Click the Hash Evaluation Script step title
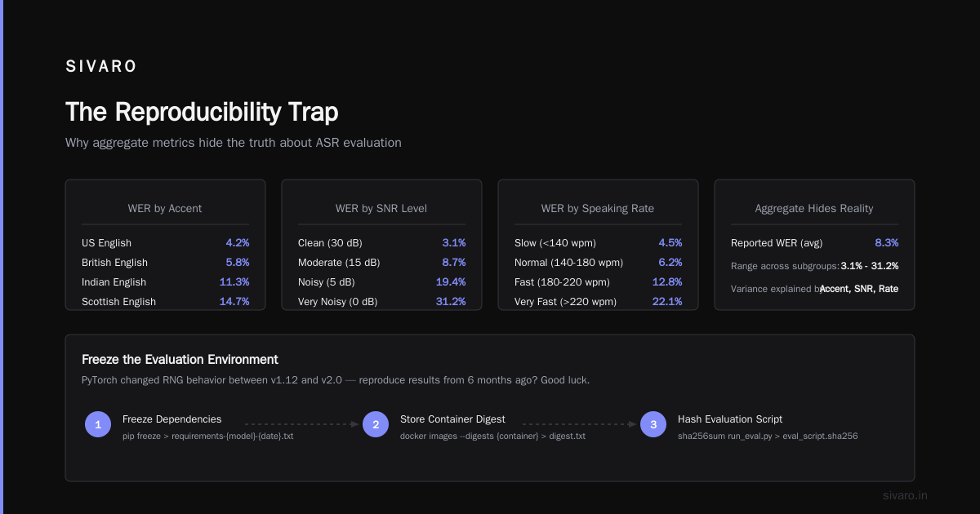The width and height of the screenshot is (980, 514). point(730,419)
